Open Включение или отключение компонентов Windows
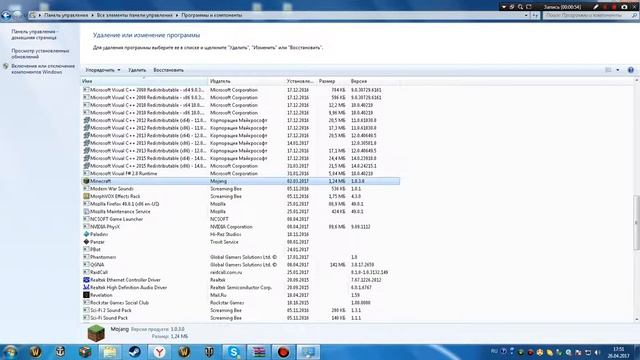640x360 pixels. [x=43, y=69]
